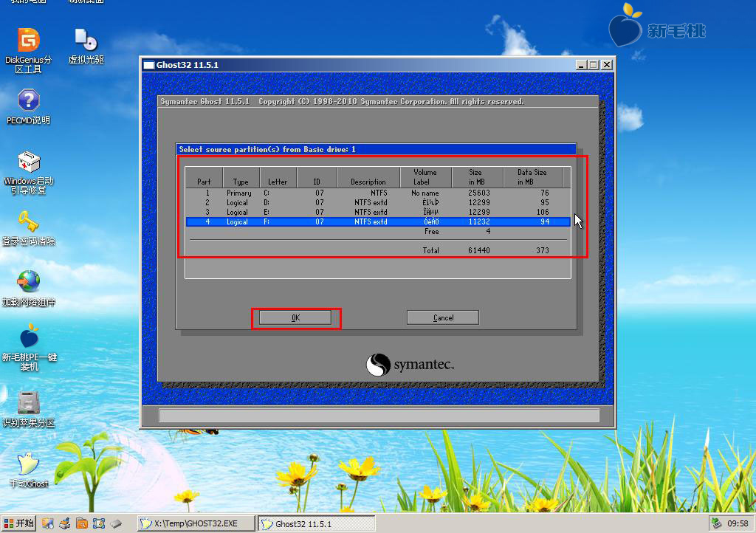
Task: Select highlighted partition 4 Logical F: row
Action: (x=378, y=221)
